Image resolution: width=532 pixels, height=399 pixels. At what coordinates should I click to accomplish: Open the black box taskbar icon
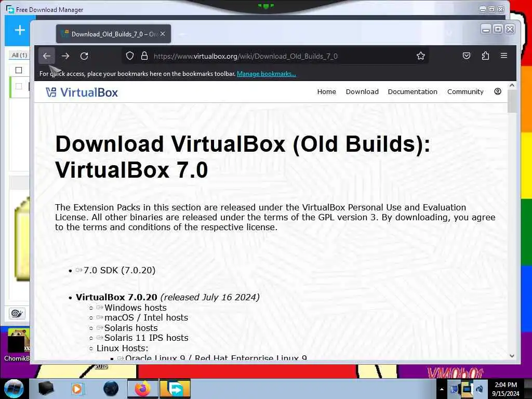(x=46, y=389)
